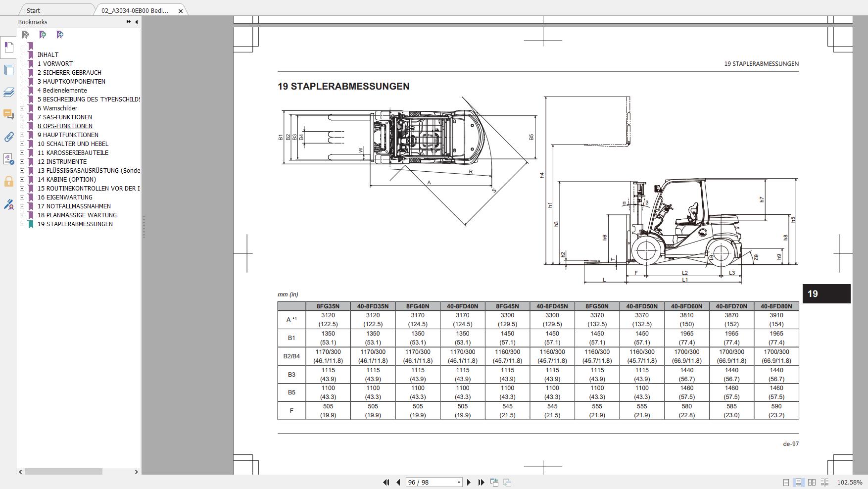Expand the 9 HAUPTFUNKTIONEN bookmark

tap(22, 135)
